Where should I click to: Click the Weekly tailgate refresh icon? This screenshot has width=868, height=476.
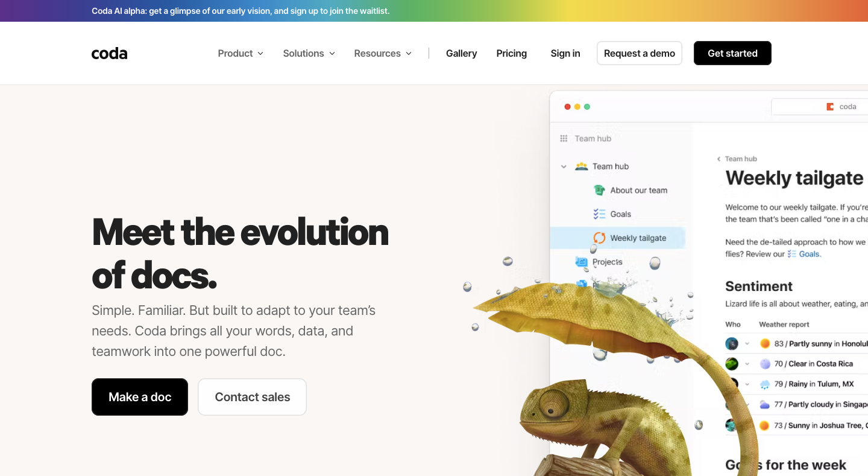point(599,238)
